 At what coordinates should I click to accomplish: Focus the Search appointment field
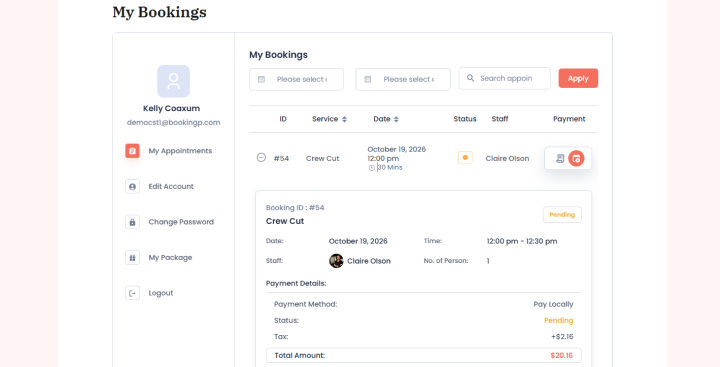click(504, 79)
